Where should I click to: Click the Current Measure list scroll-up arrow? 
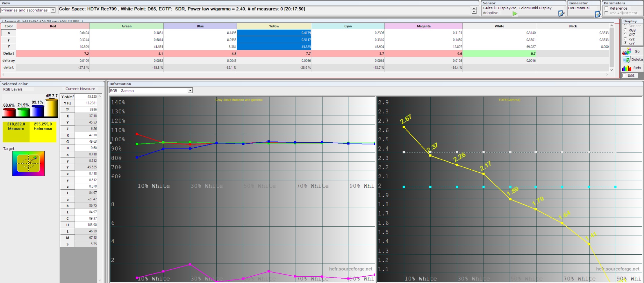tap(100, 96)
